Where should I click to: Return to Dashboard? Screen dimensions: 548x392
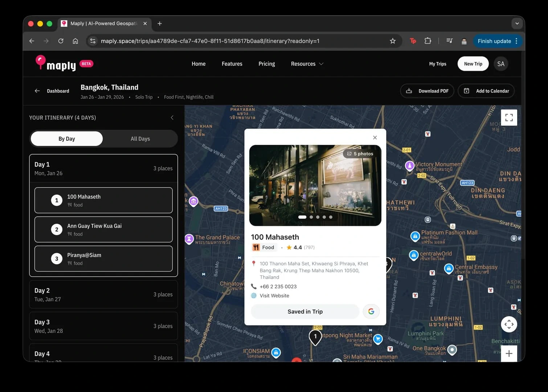[52, 91]
